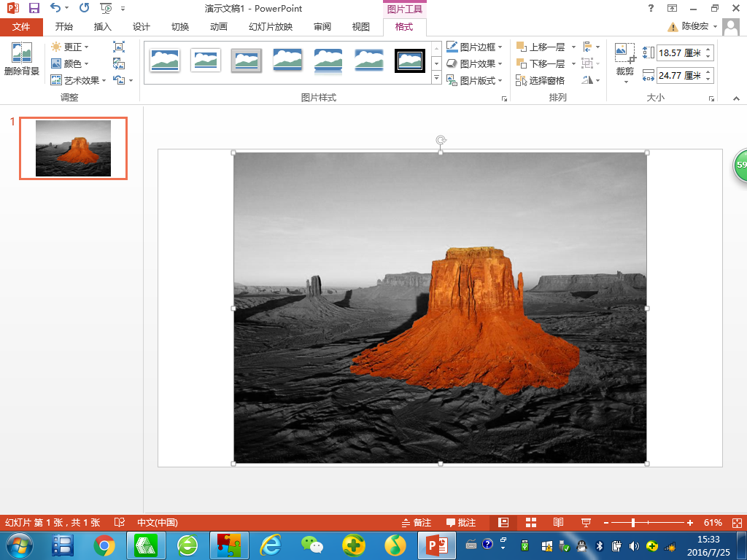The height and width of the screenshot is (560, 747).
Task: Toggle the Comments (批注) pane
Action: (x=461, y=523)
